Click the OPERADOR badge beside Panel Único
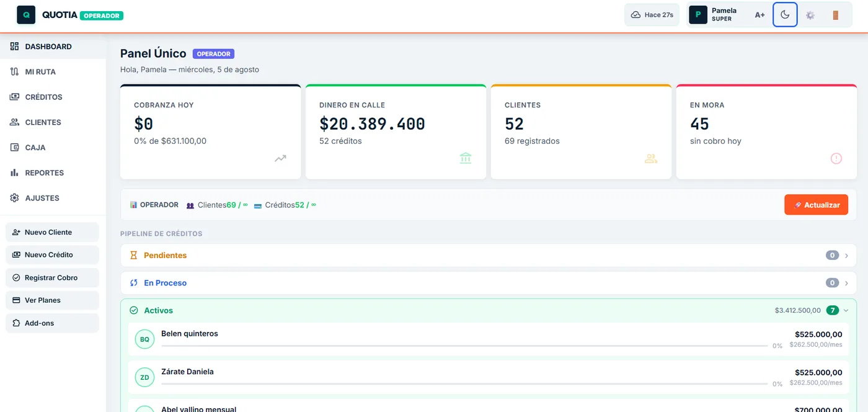The width and height of the screenshot is (868, 412). pyautogui.click(x=213, y=54)
